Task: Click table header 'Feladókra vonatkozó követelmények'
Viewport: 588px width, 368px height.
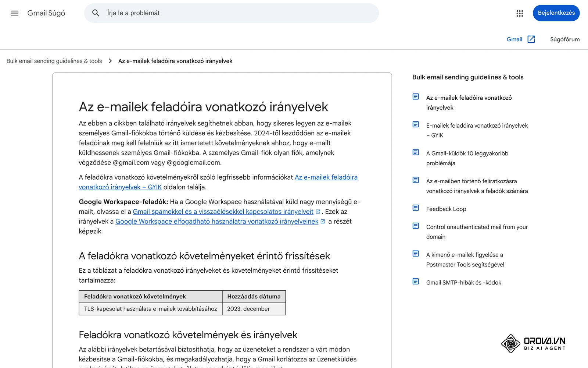Action: click(151, 297)
